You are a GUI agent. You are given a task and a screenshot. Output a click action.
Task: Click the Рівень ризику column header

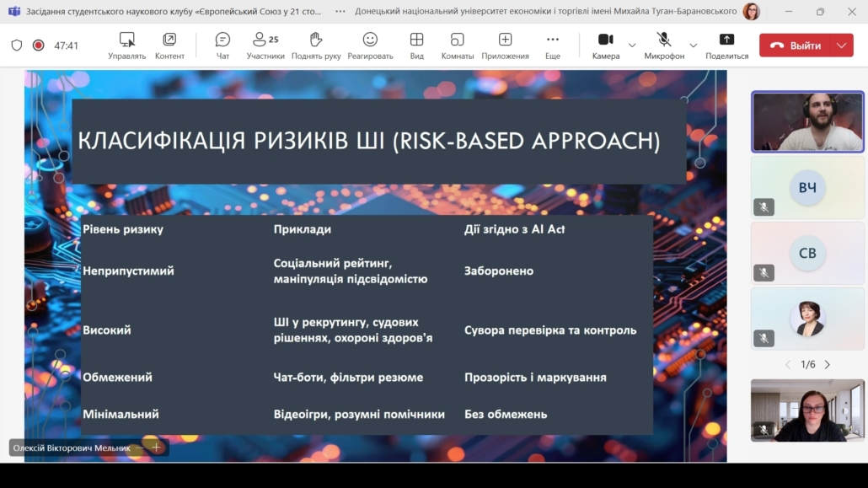pyautogui.click(x=123, y=229)
